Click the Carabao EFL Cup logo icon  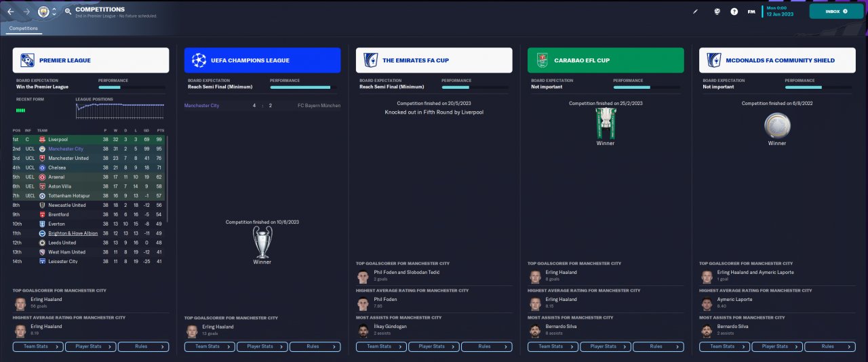pyautogui.click(x=542, y=60)
